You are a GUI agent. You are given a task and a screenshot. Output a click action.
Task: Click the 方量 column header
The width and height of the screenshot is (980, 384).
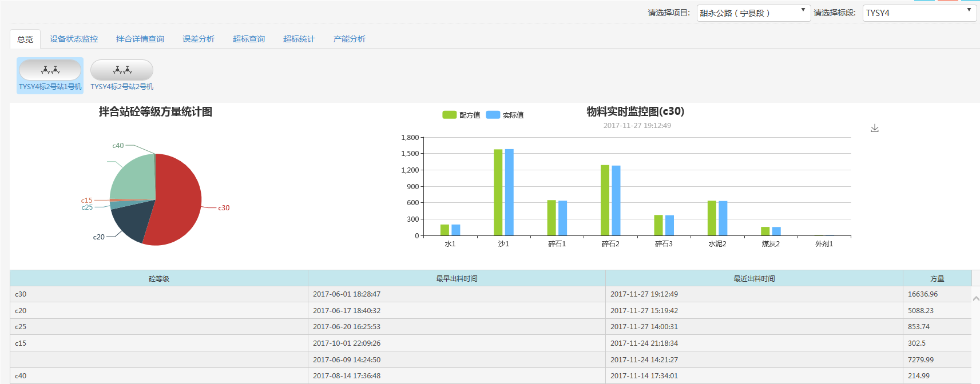[937, 278]
